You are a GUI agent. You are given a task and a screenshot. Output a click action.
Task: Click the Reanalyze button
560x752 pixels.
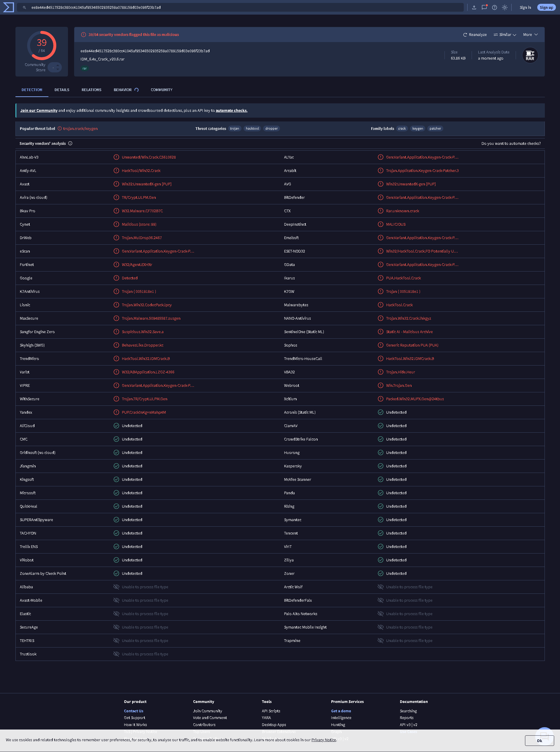tap(475, 35)
